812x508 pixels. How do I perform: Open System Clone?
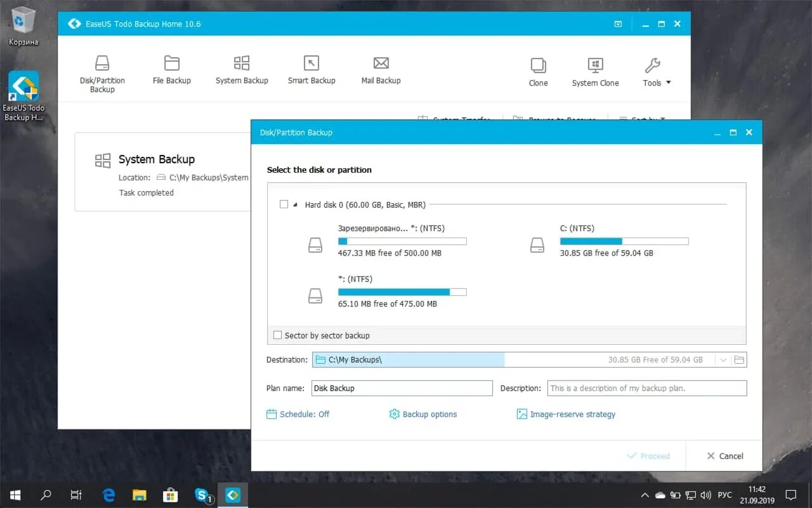(595, 70)
